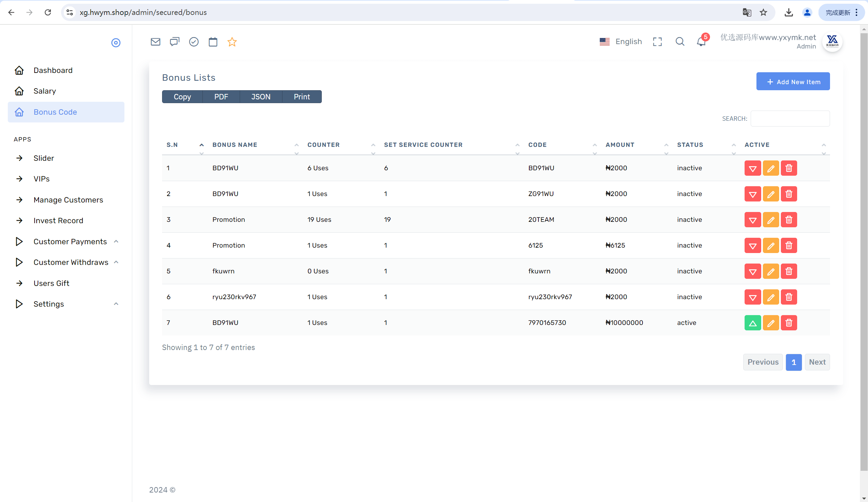Enter fullscreen mode using the expand icon

click(657, 42)
